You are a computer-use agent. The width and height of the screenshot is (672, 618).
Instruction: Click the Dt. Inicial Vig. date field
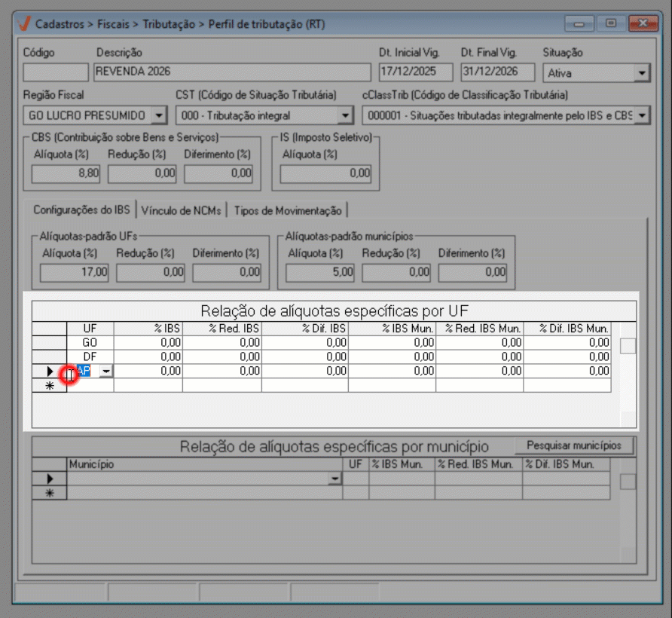coord(415,72)
